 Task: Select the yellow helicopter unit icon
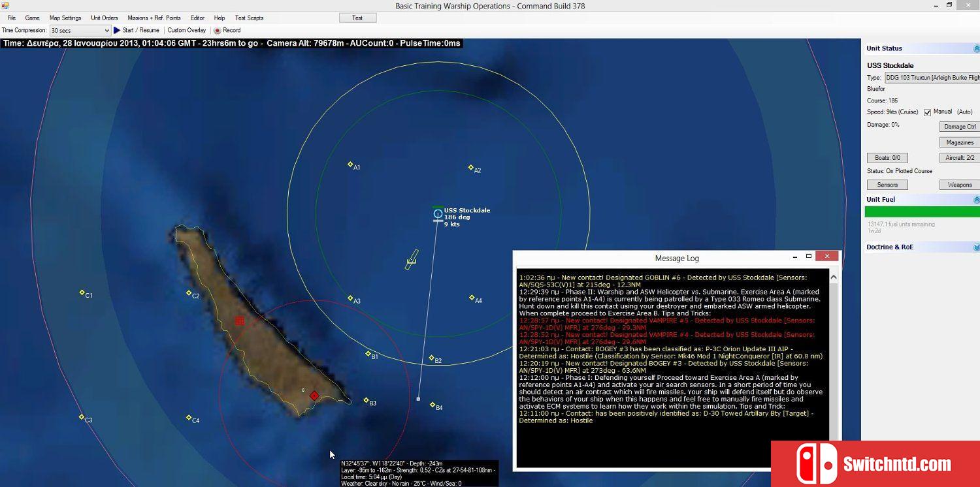(x=411, y=260)
